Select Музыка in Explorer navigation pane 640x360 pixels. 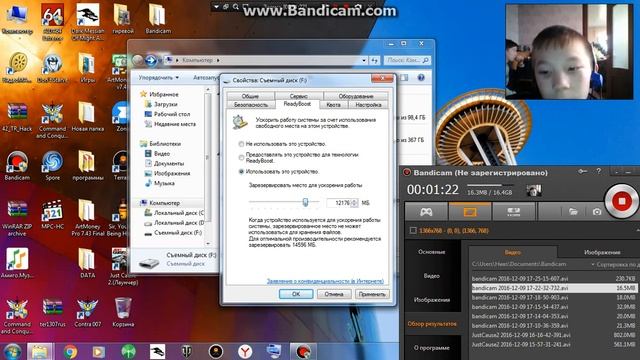(164, 184)
